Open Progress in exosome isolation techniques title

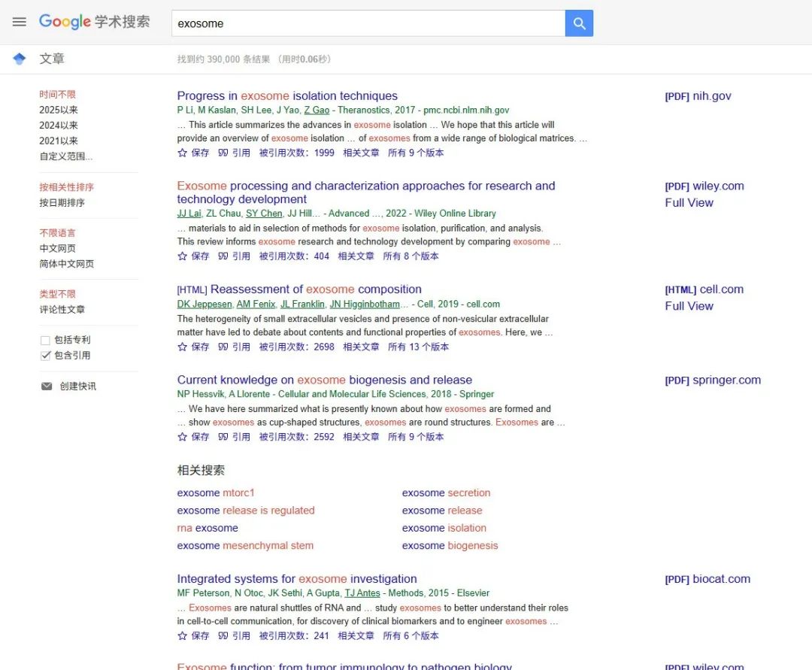287,95
